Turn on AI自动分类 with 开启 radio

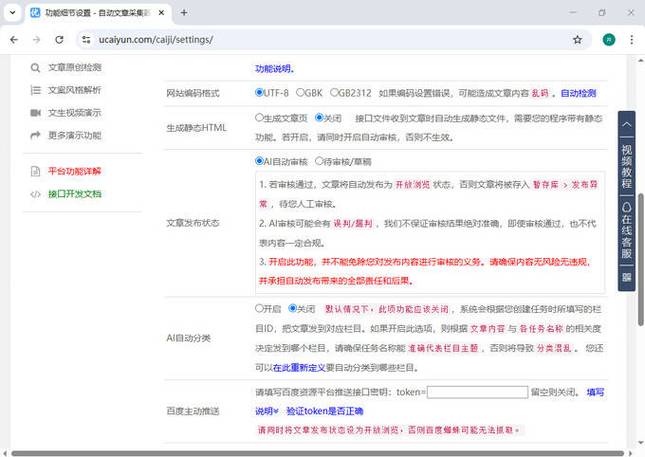click(260, 309)
